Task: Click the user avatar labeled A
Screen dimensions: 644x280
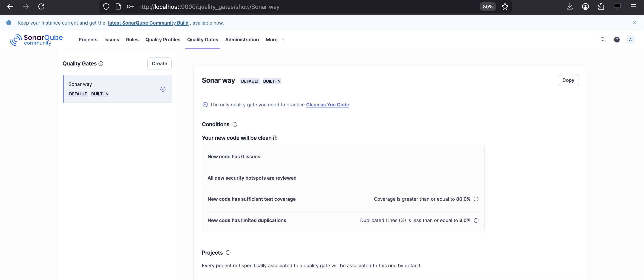Action: (x=630, y=40)
